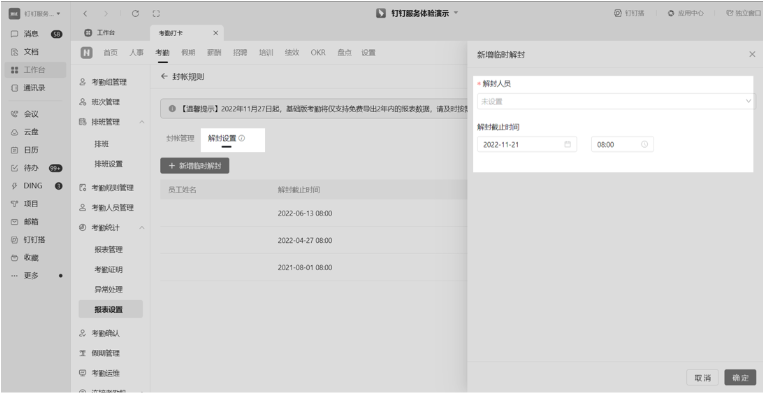The image size is (763, 393).
Task: Open 考勤规则管理 menu item
Action: [x=111, y=188]
